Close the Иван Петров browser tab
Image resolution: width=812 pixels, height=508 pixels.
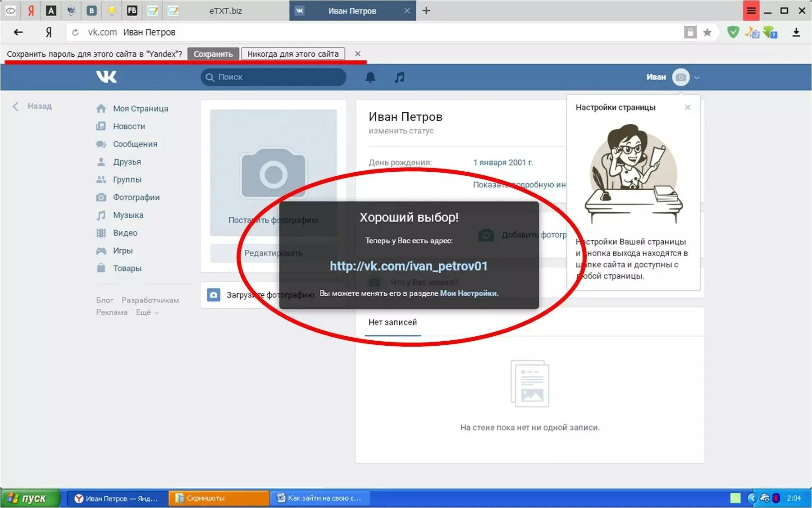[x=407, y=11]
